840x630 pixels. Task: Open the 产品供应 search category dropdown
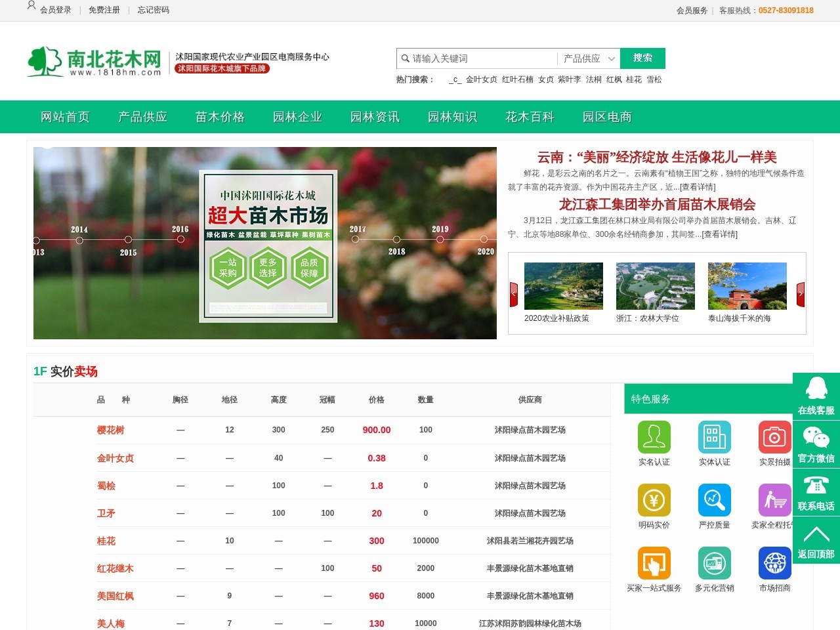pyautogui.click(x=588, y=58)
